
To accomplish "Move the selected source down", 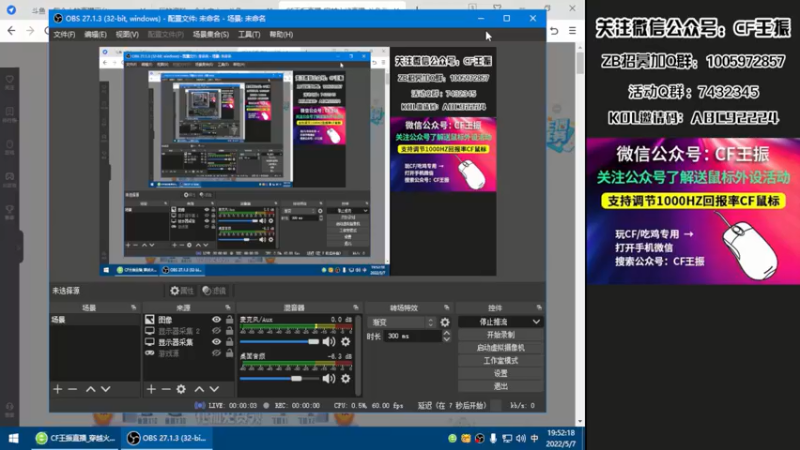I will [x=214, y=389].
